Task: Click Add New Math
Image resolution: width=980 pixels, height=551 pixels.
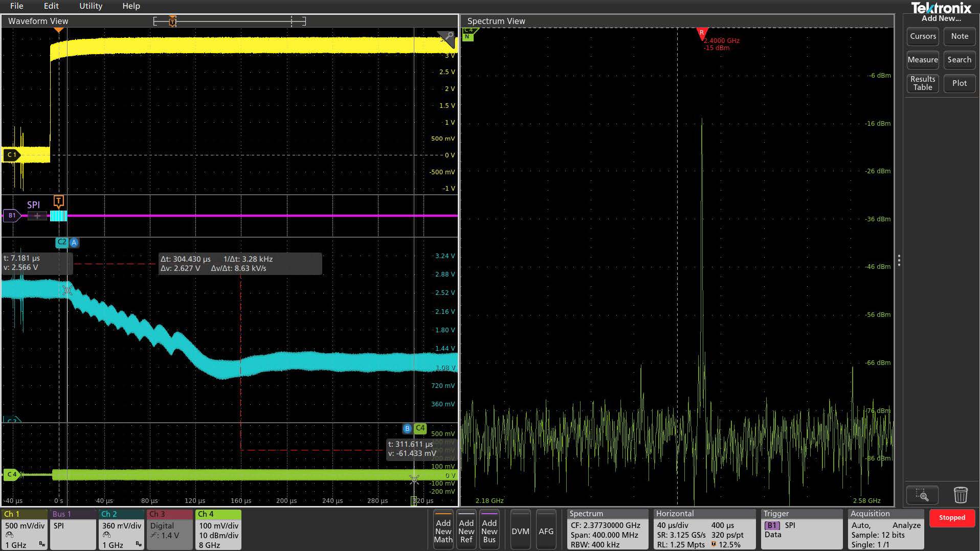Action: 443,530
